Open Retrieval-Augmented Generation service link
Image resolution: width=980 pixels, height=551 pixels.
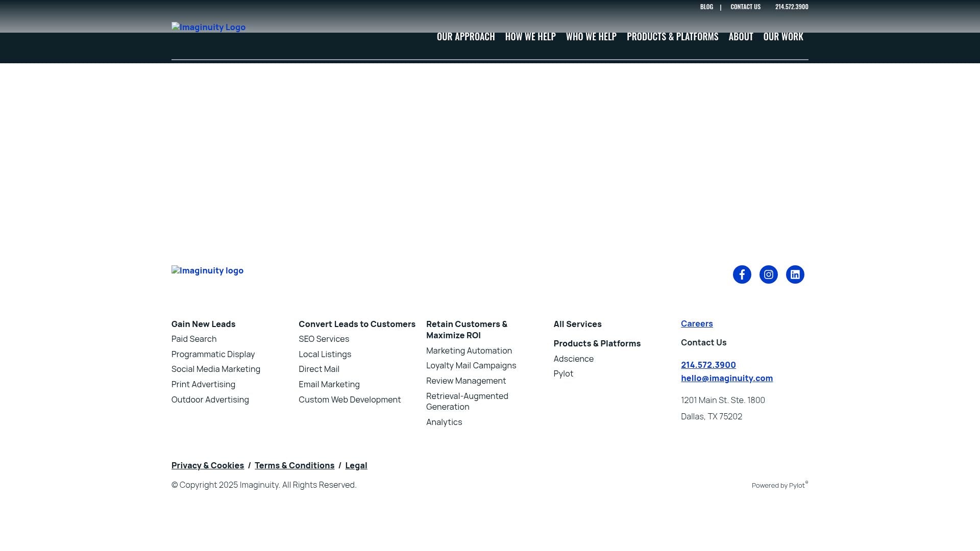click(467, 401)
